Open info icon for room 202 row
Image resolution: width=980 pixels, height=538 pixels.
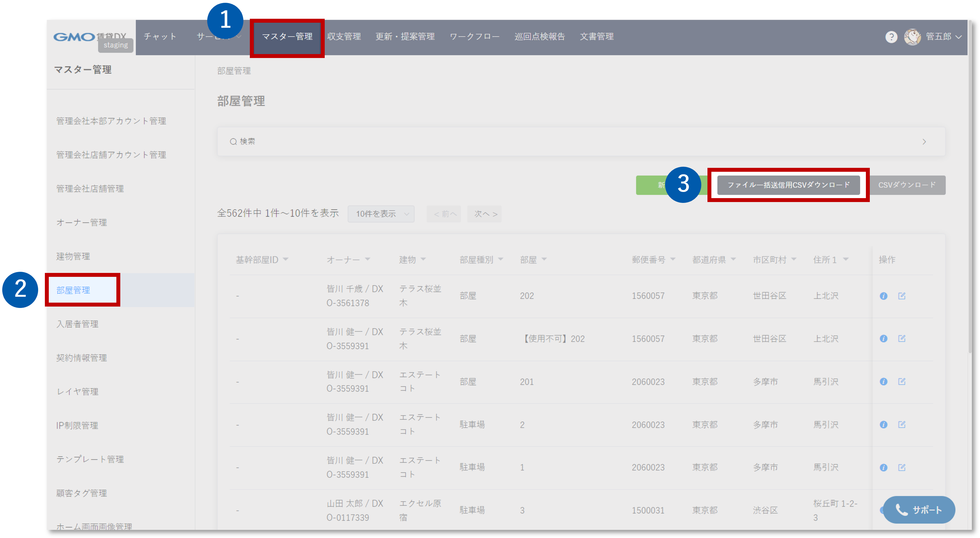pos(883,296)
